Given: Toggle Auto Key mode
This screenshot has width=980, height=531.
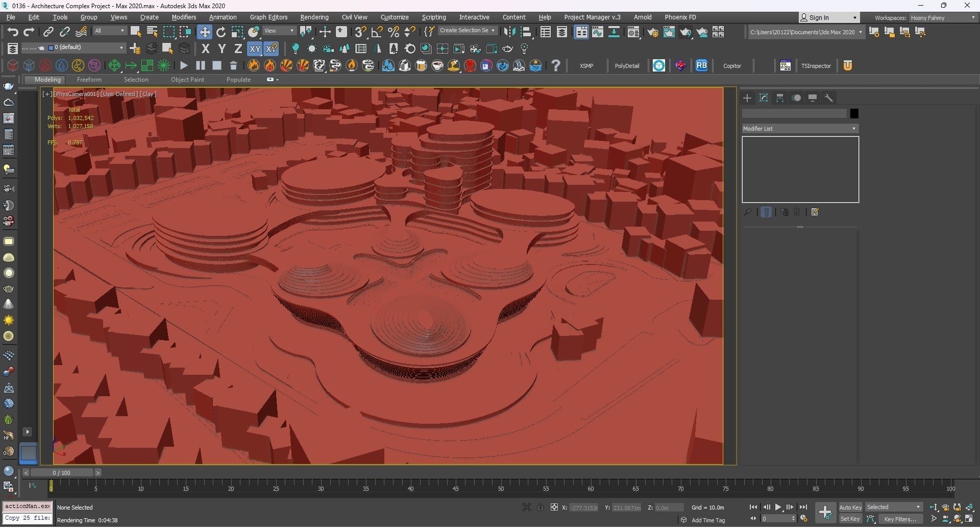Looking at the screenshot, I should point(850,507).
